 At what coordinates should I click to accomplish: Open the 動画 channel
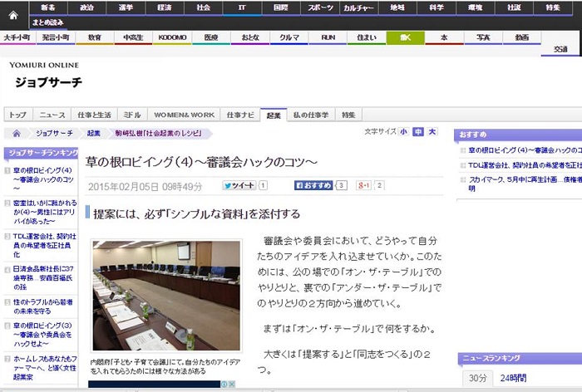(x=522, y=37)
